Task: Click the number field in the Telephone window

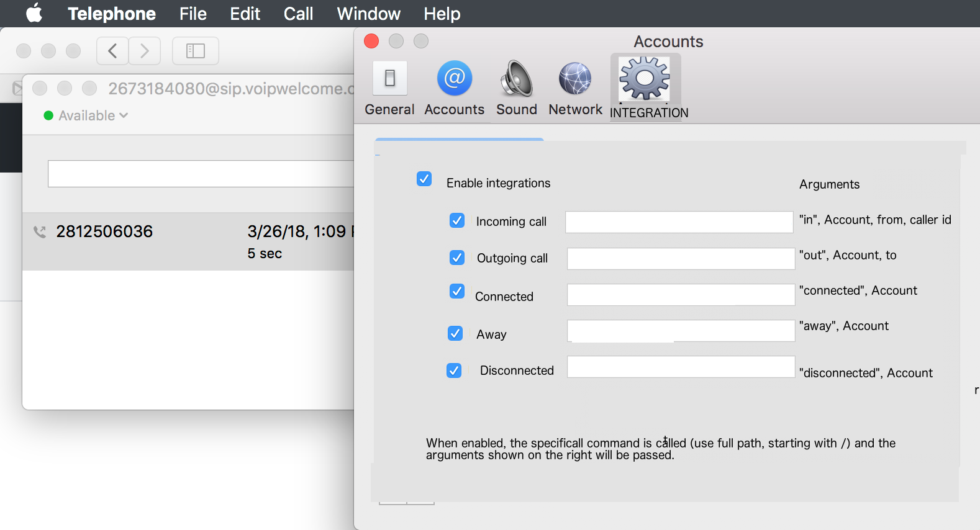Action: point(201,174)
